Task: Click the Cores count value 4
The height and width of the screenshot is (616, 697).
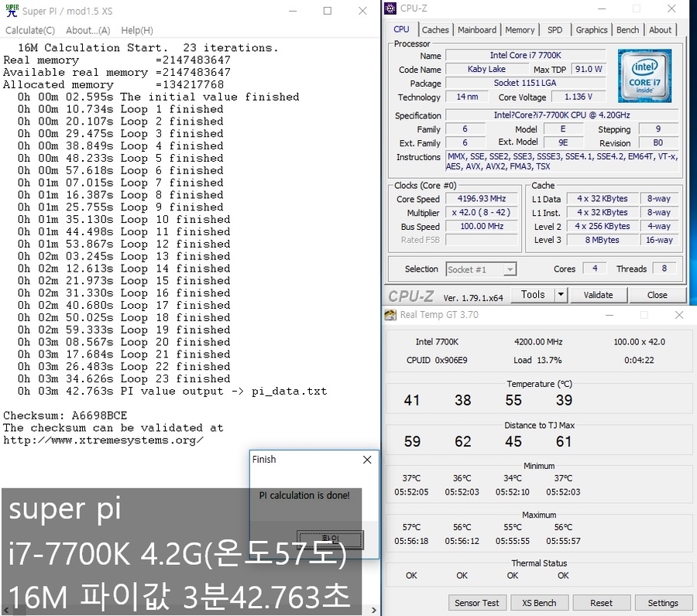Action: tap(594, 269)
